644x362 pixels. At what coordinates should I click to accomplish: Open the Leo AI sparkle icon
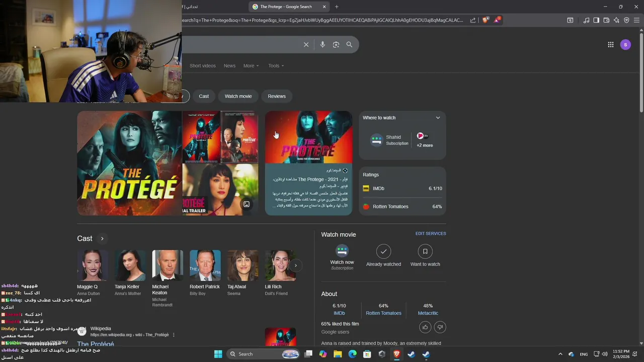(x=616, y=20)
